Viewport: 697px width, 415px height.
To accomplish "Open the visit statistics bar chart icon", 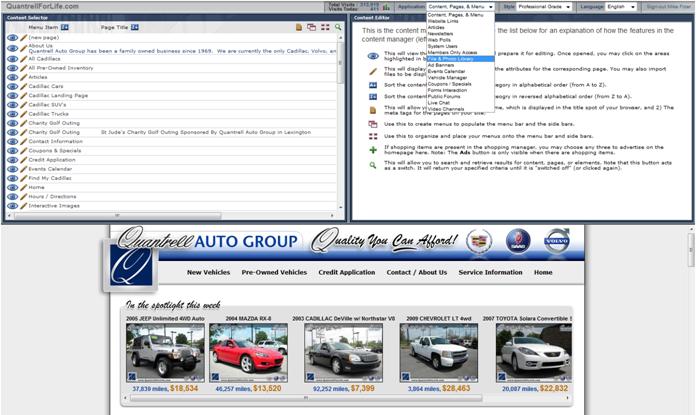I will coord(386,7).
